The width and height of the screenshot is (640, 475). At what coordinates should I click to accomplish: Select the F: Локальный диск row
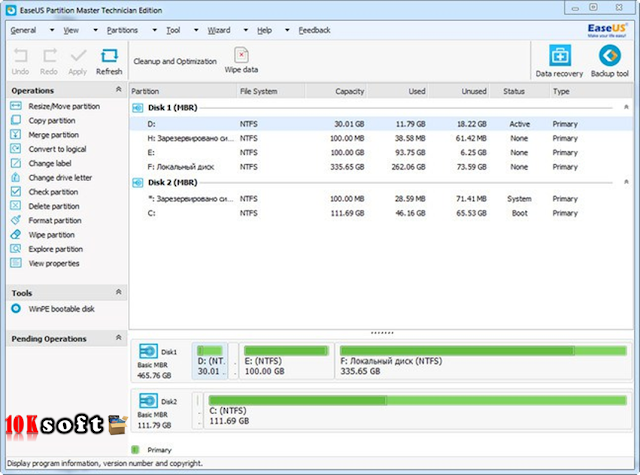point(381,167)
